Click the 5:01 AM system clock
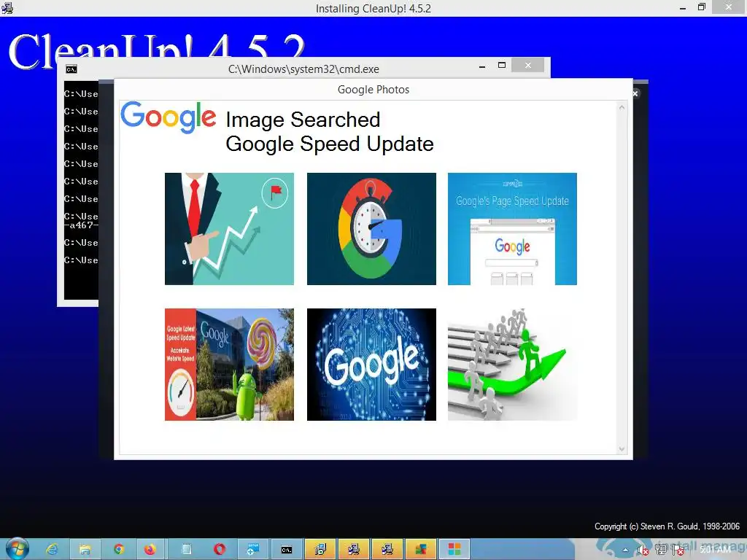The height and width of the screenshot is (560, 747). point(715,550)
